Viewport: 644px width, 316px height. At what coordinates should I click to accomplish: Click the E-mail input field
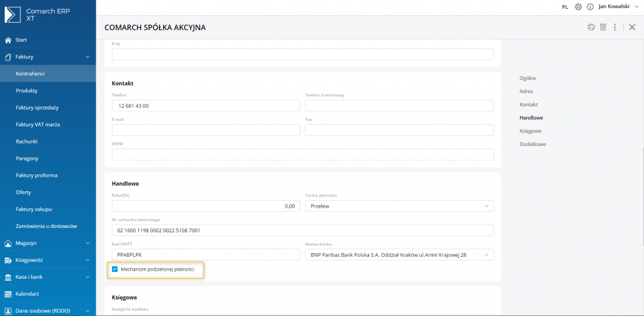coord(206,130)
